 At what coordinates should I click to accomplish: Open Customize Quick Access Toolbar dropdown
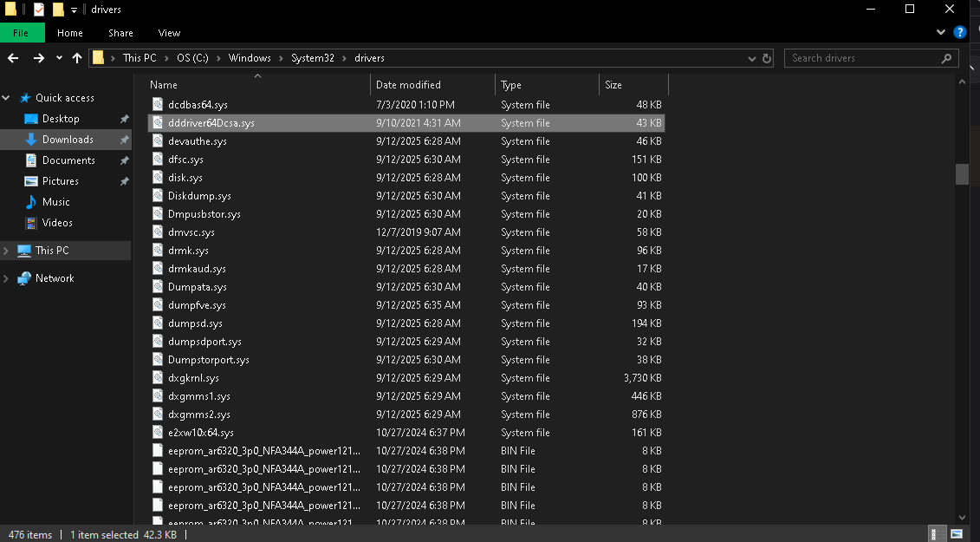click(x=74, y=10)
